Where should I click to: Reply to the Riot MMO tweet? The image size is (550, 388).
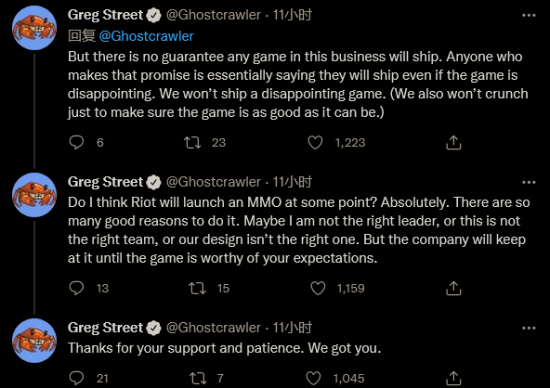76,288
